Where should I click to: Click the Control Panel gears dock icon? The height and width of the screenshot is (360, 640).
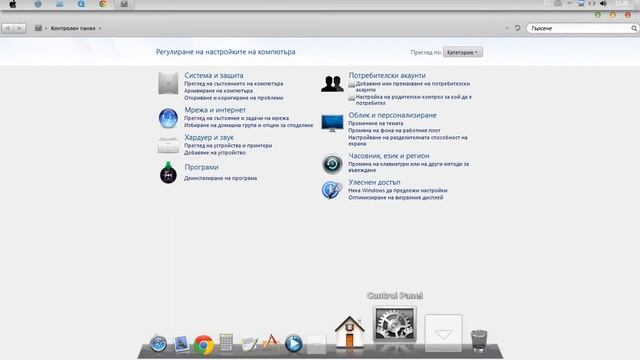395,324
